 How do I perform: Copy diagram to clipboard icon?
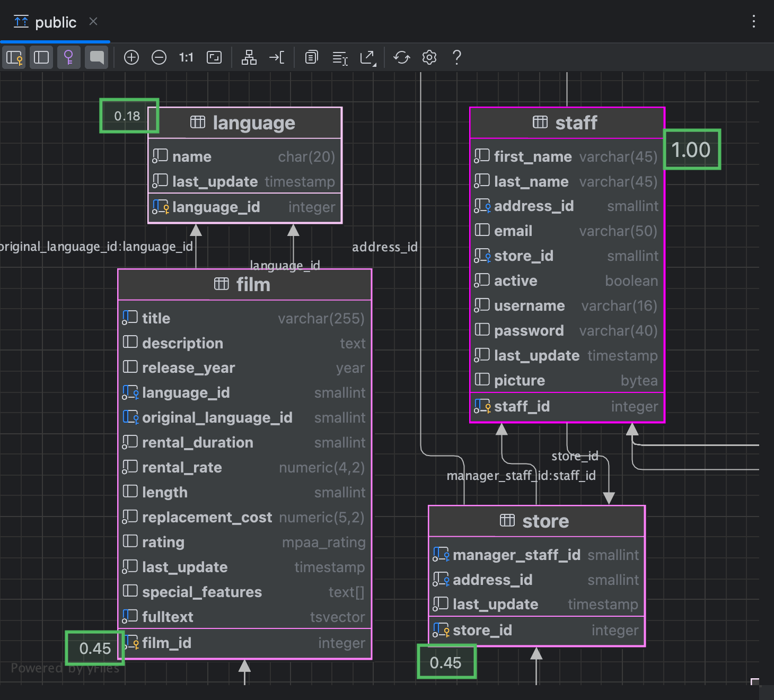pos(312,57)
